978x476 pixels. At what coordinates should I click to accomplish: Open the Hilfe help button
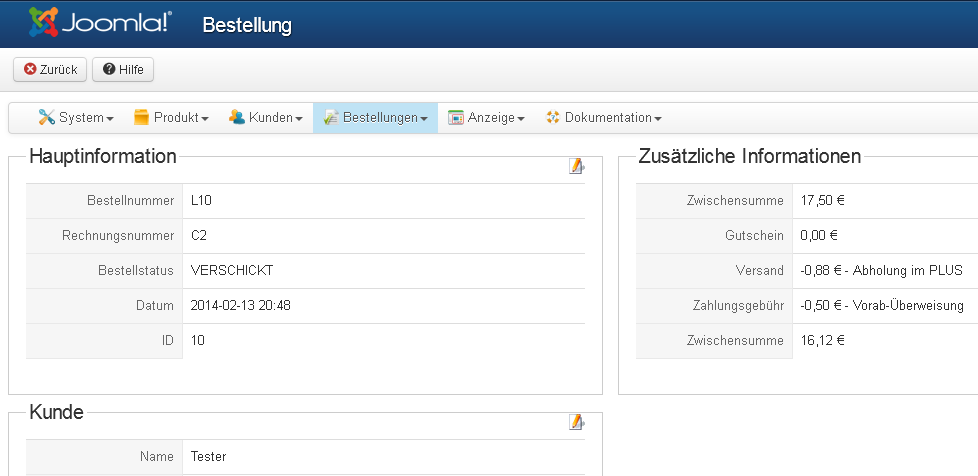[x=123, y=69]
